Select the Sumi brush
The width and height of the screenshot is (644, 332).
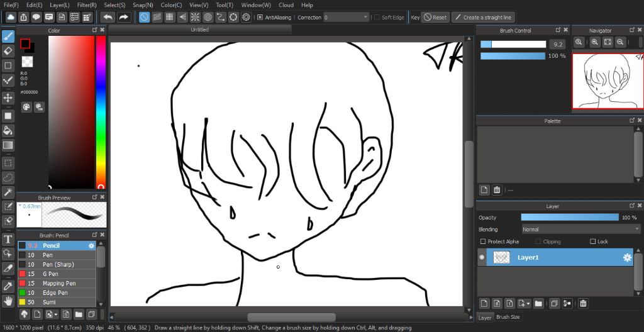pyautogui.click(x=57, y=302)
